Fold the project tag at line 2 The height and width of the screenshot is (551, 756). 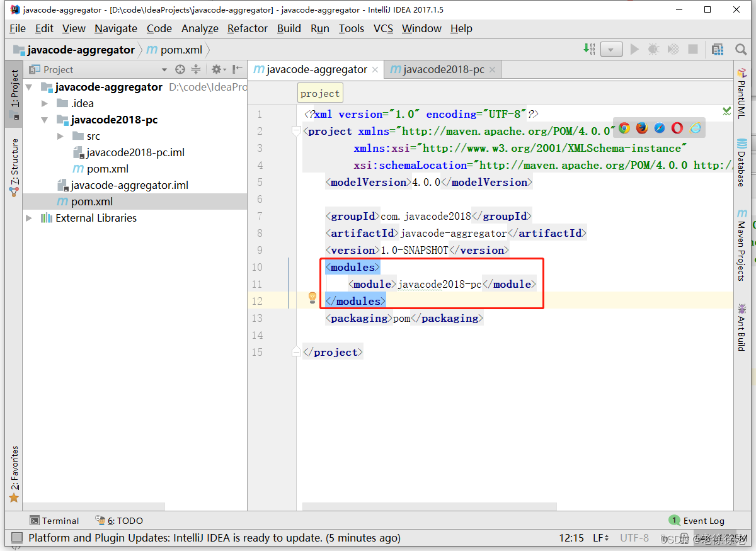(296, 131)
